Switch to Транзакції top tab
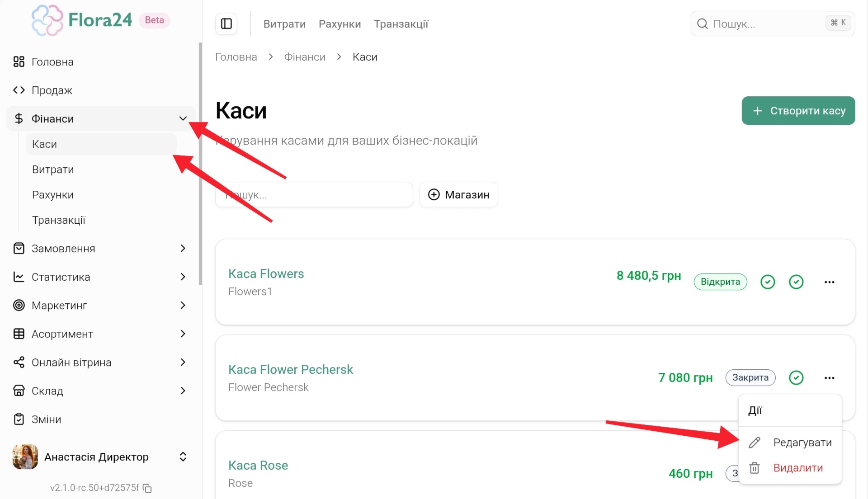Image resolution: width=868 pixels, height=499 pixels. pyautogui.click(x=401, y=24)
